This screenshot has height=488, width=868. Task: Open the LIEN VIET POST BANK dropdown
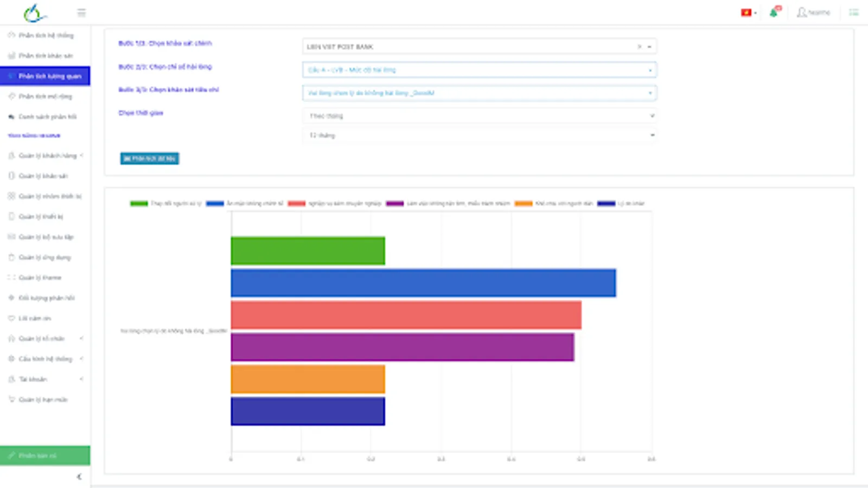click(x=649, y=47)
